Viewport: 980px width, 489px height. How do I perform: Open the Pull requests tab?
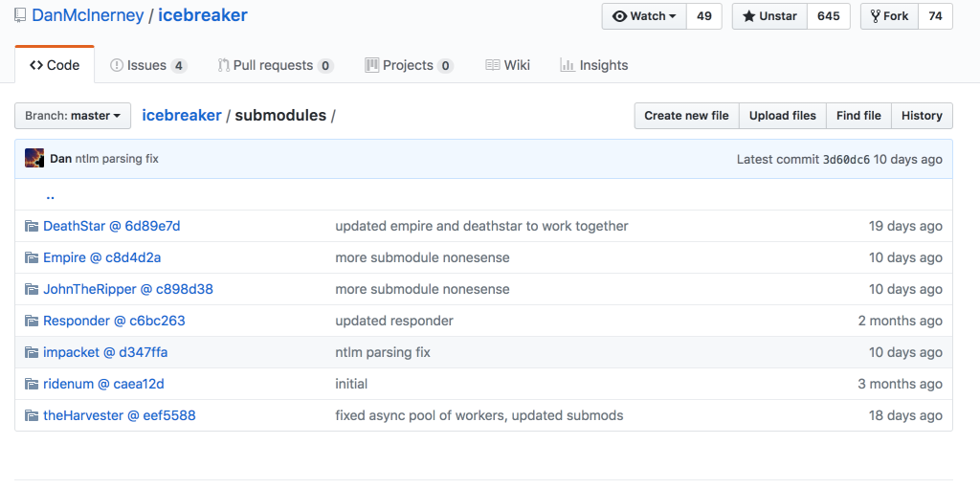(275, 65)
